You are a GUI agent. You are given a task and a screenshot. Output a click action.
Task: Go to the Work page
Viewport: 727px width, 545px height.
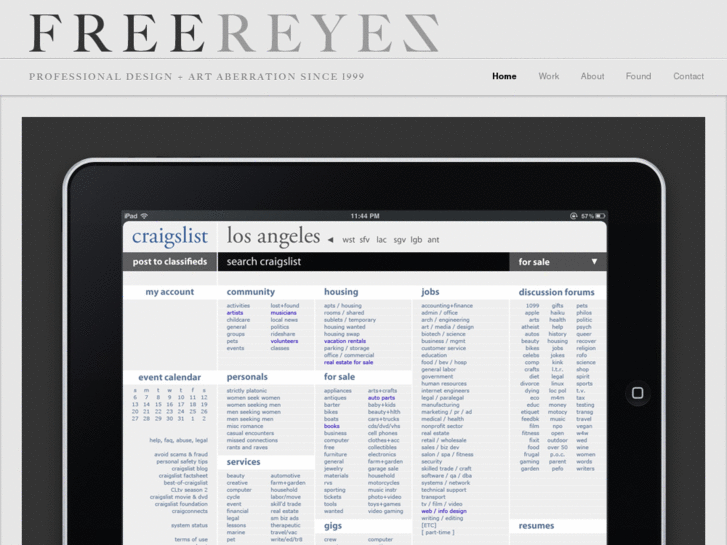[x=548, y=76]
